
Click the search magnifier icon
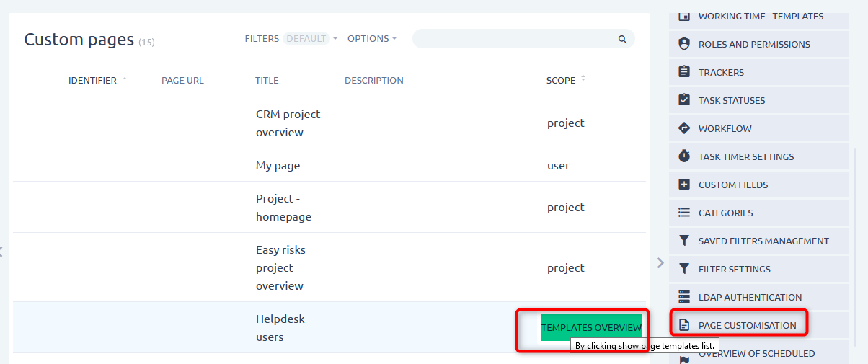(622, 39)
